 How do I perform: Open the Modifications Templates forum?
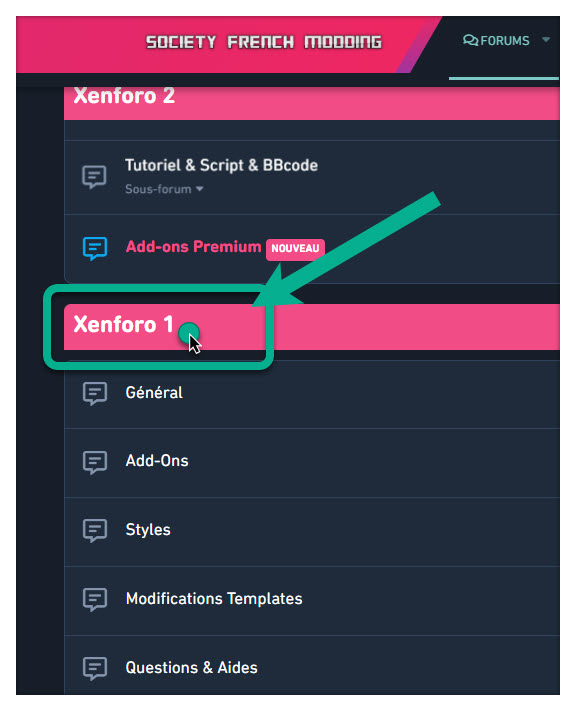214,599
